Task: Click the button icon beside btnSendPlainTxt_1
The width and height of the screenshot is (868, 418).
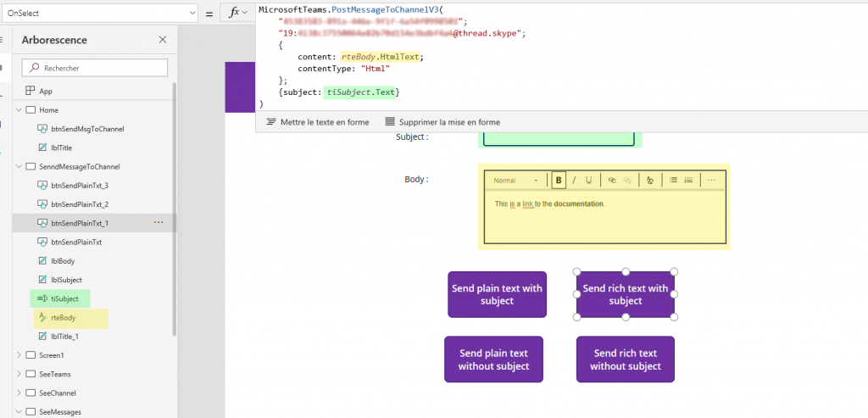Action: 42,223
